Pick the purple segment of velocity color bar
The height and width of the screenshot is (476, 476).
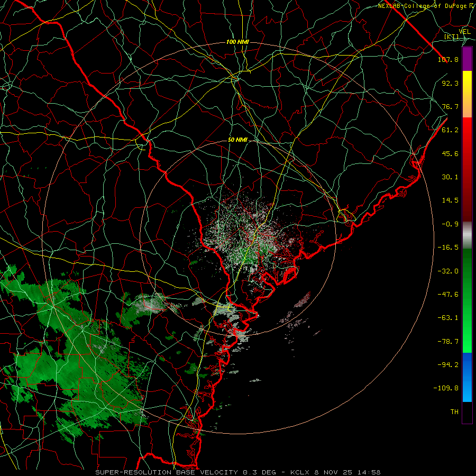(467, 59)
